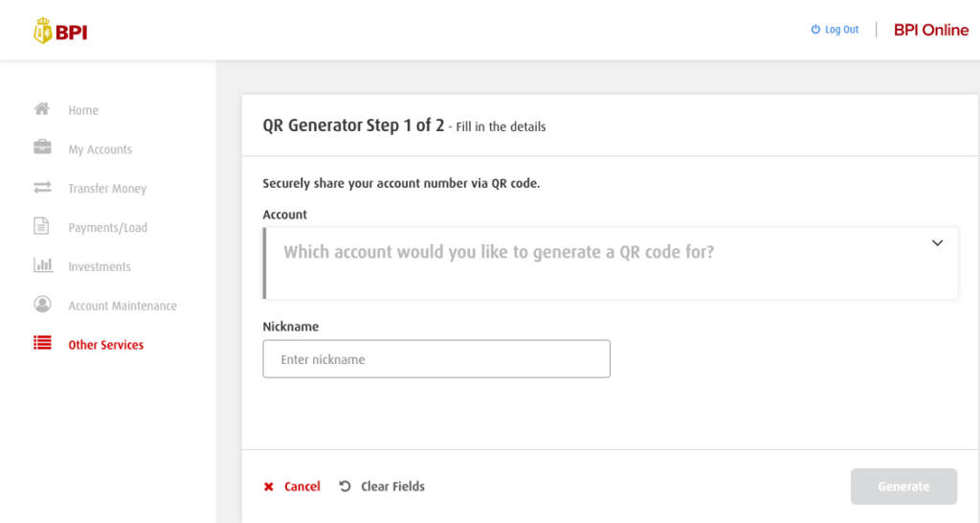Click the Investments bar chart icon
This screenshot has height=523, width=980.
42,265
